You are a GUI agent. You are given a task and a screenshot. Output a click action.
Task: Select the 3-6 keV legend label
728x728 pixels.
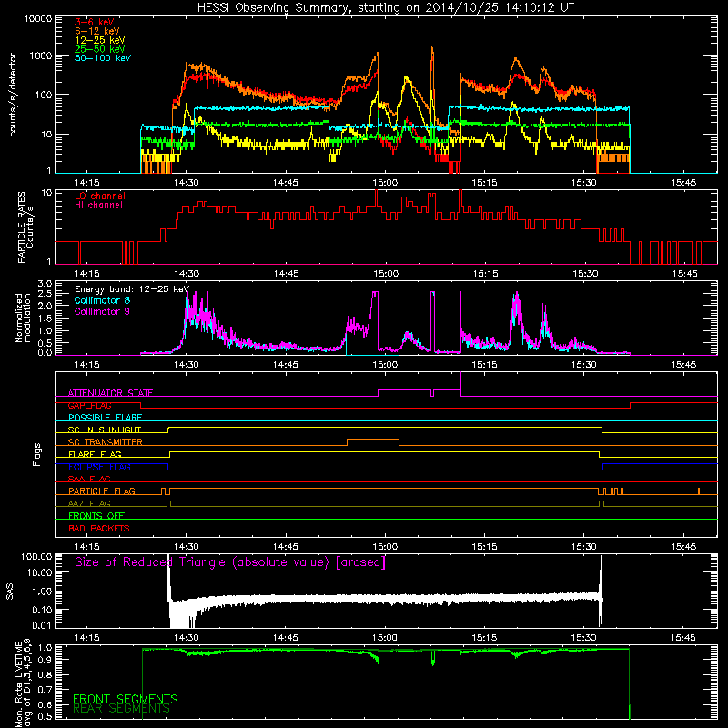tap(95, 22)
